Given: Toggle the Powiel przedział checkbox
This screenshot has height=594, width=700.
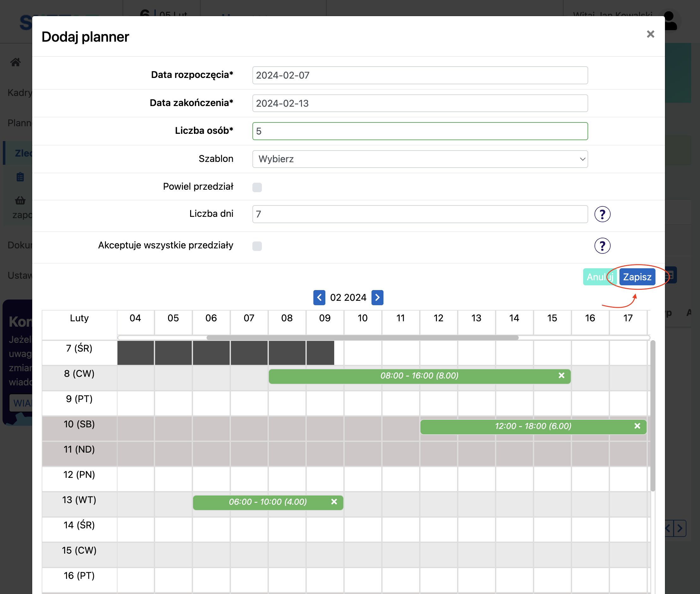Looking at the screenshot, I should [x=257, y=187].
